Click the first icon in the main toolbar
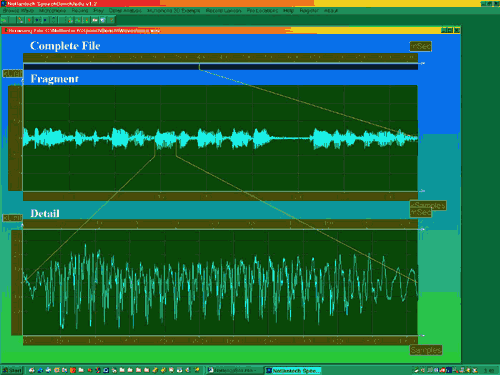Viewport: 500px width, 375px height. (4, 20)
